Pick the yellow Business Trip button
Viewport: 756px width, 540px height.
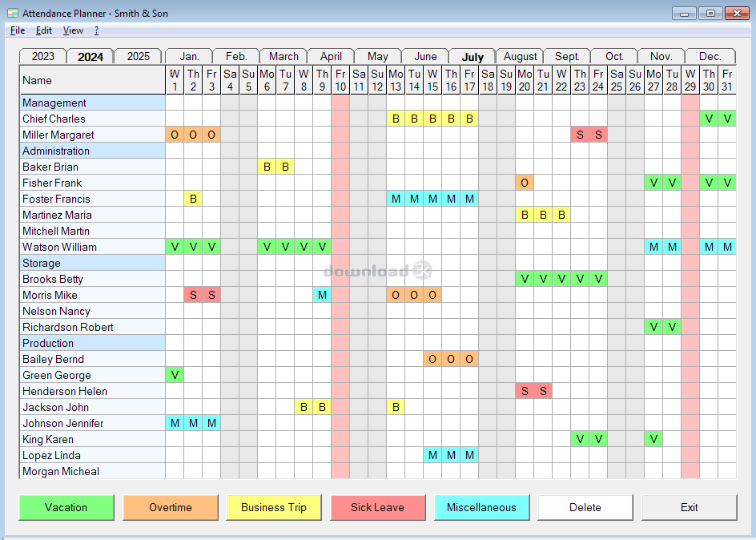click(x=274, y=507)
